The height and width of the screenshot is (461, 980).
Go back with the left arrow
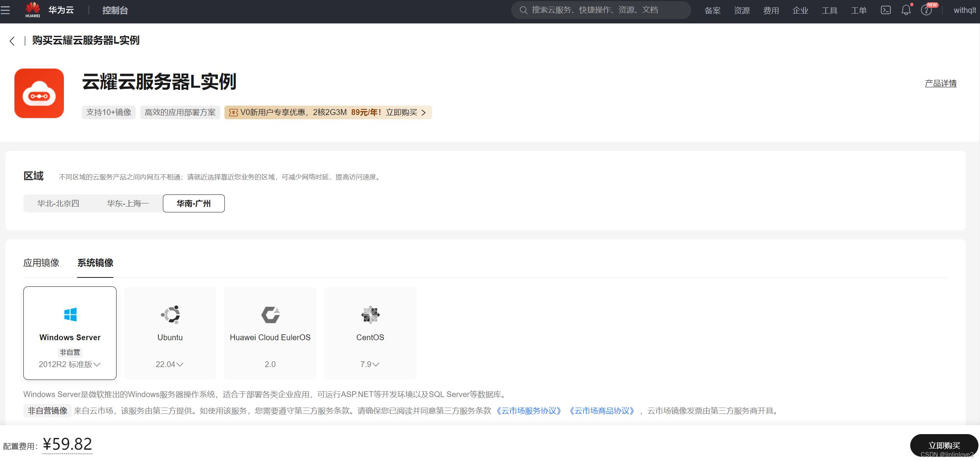coord(12,41)
